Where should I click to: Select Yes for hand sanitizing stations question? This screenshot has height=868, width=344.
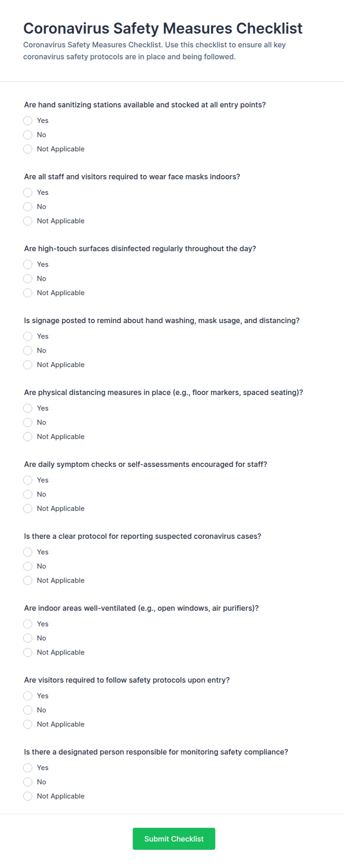click(x=28, y=121)
